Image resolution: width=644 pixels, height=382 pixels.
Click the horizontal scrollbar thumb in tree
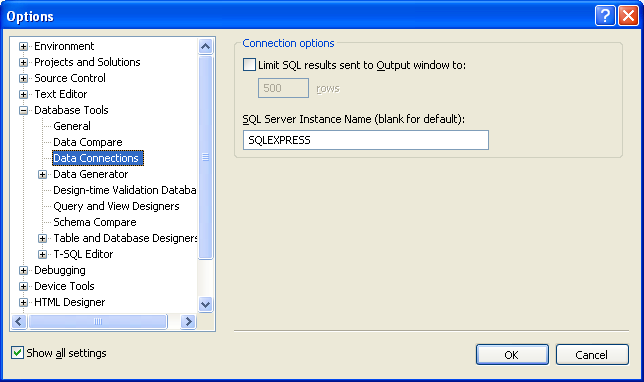(x=98, y=321)
